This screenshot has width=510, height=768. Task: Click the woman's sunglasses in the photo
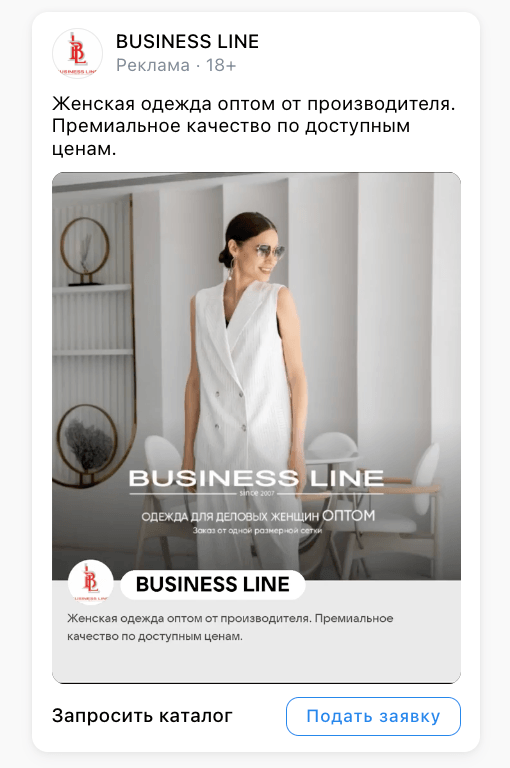(x=270, y=253)
